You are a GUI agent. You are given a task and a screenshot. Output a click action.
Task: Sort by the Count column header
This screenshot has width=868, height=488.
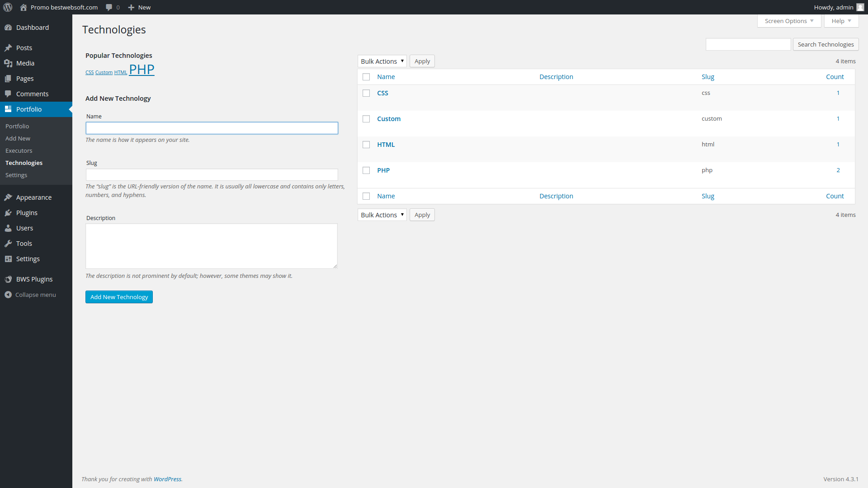pyautogui.click(x=835, y=77)
